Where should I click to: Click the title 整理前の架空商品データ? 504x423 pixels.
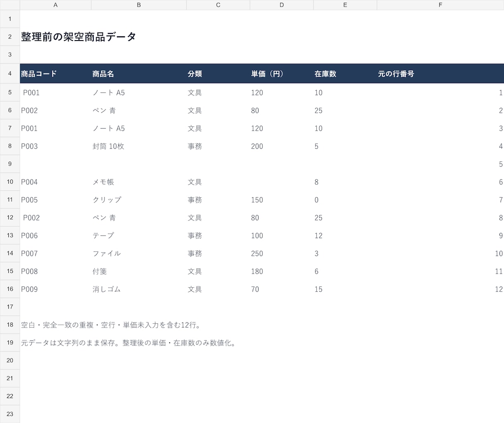point(78,37)
